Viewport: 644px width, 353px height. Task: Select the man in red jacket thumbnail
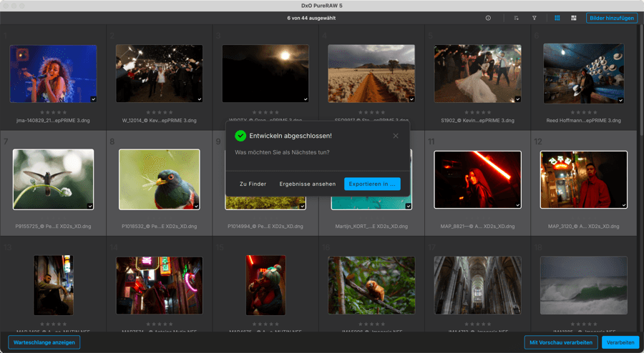pos(584,179)
